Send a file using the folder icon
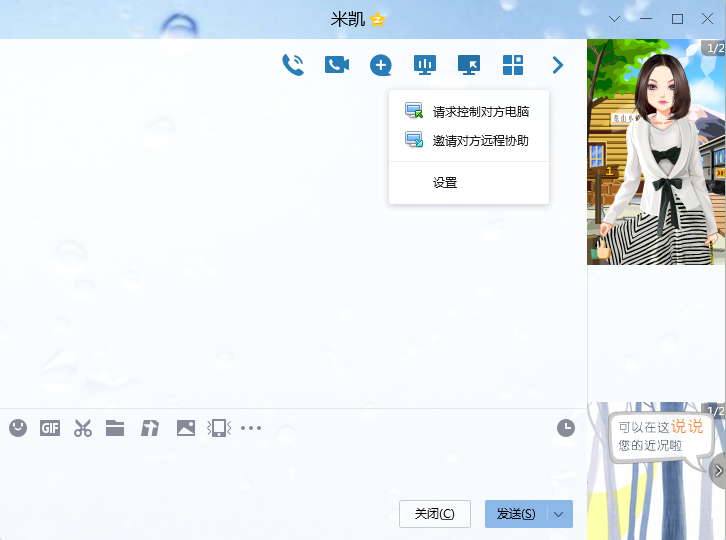 [115, 428]
